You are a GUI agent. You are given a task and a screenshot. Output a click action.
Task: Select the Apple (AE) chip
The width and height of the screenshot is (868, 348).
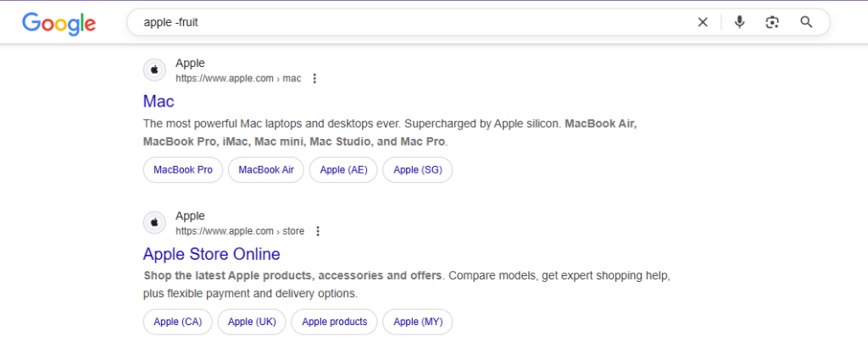point(343,170)
